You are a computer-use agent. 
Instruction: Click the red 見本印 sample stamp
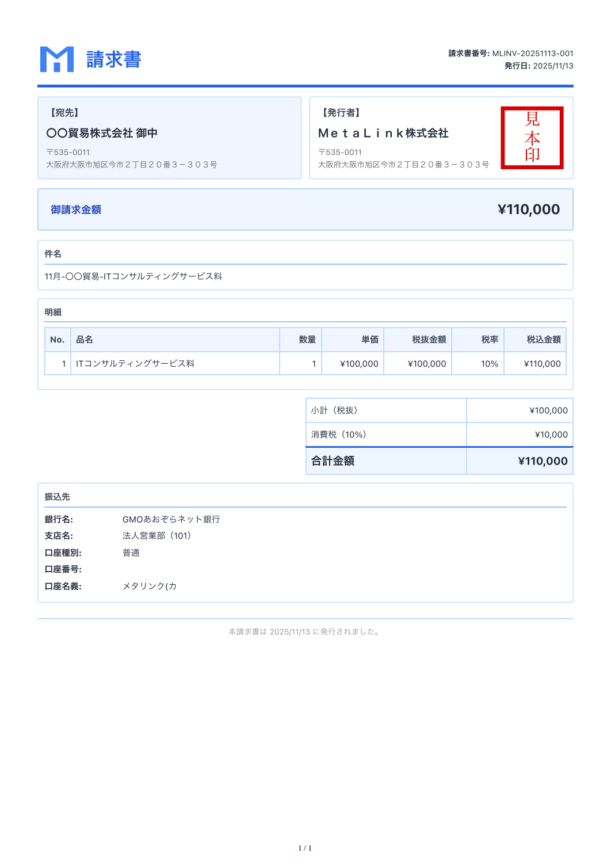click(x=532, y=138)
